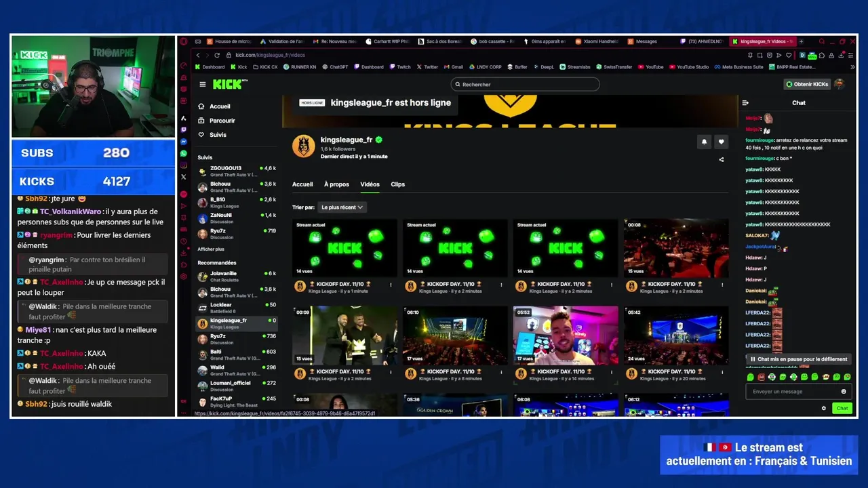This screenshot has height=488, width=868.
Task: Open Locklear recommended channel
Action: click(237, 308)
